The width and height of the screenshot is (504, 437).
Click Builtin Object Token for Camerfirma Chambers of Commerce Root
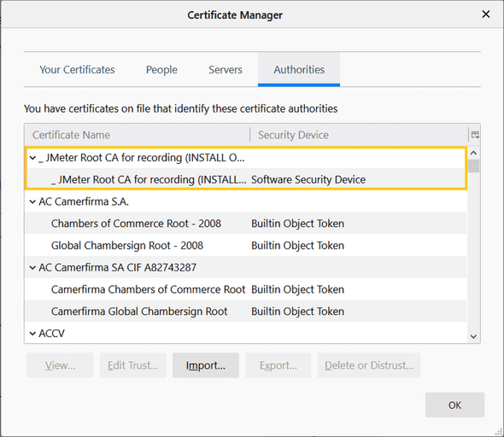coord(297,289)
